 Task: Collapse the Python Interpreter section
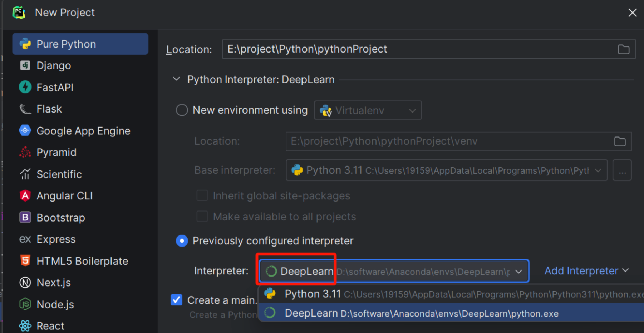coord(176,79)
